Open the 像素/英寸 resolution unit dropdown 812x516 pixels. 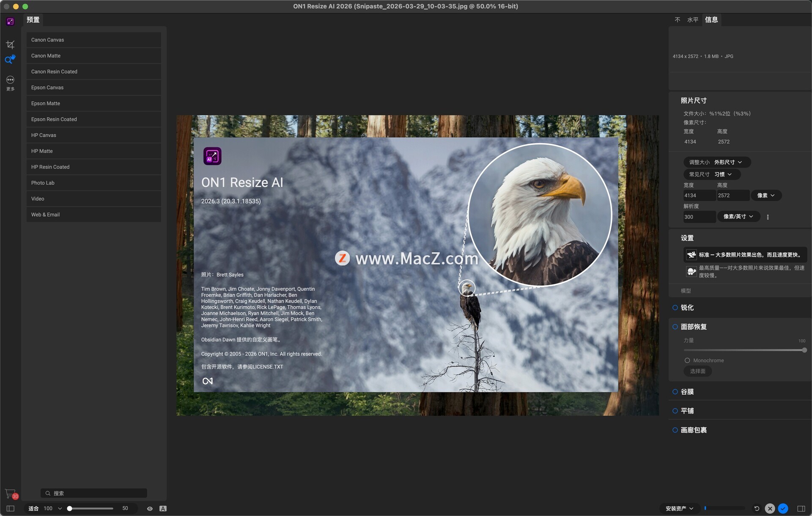click(738, 217)
